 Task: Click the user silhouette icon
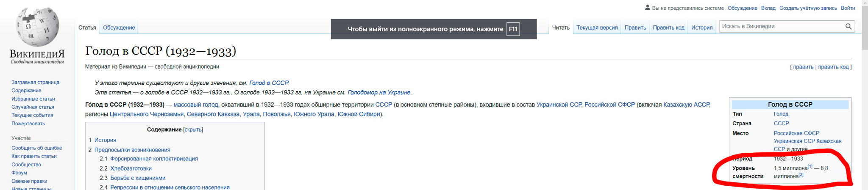[647, 8]
